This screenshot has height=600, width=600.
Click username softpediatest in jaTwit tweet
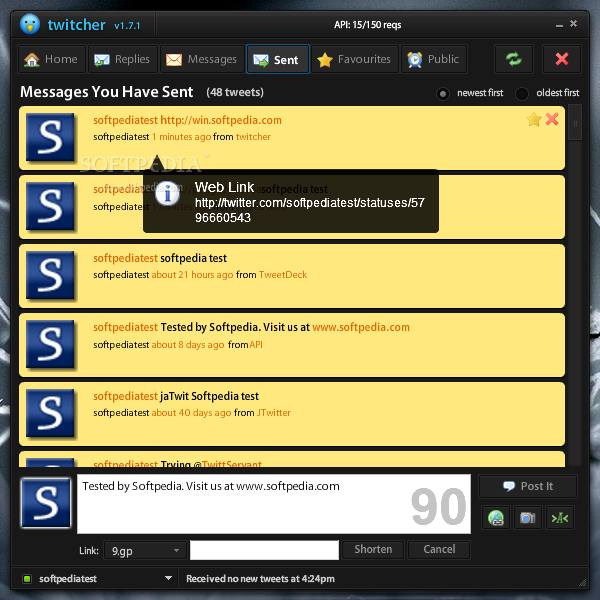click(125, 396)
